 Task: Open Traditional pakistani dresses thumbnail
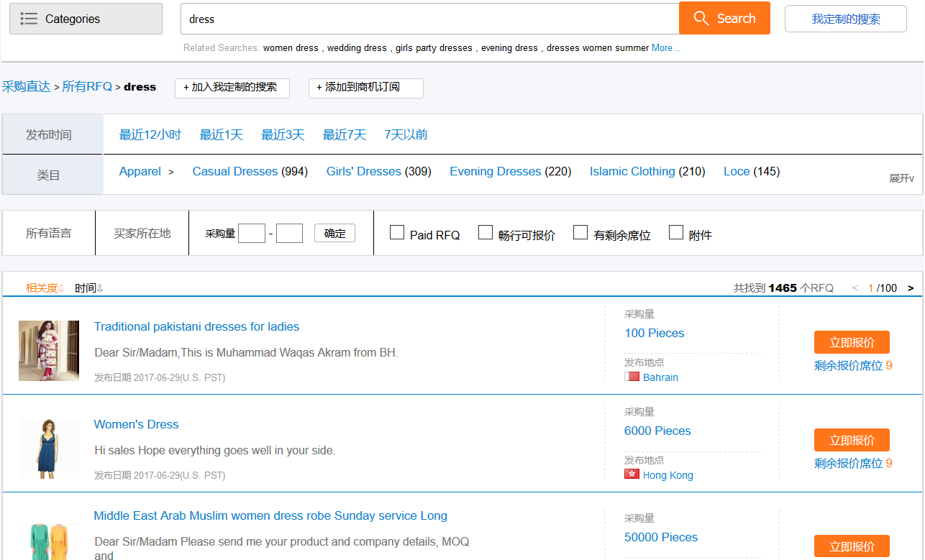[49, 351]
